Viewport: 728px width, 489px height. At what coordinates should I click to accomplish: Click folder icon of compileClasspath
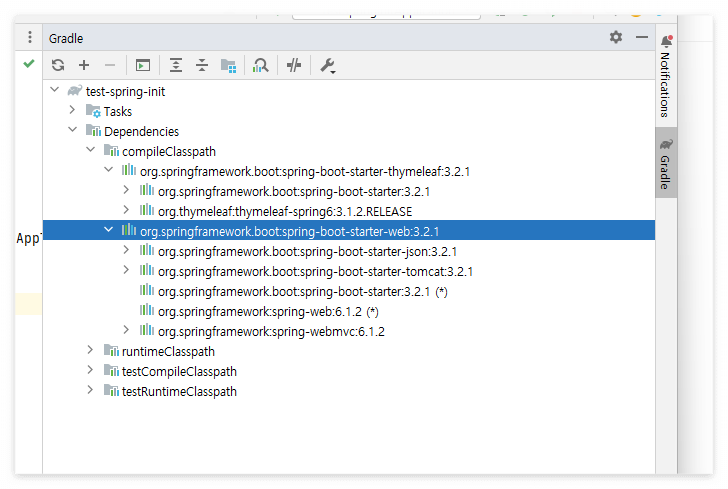click(111, 150)
